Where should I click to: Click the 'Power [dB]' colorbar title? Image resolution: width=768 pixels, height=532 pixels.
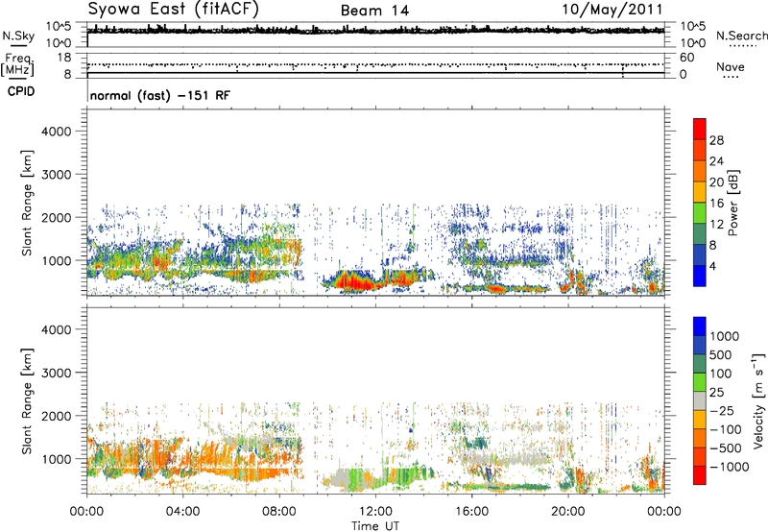click(733, 203)
